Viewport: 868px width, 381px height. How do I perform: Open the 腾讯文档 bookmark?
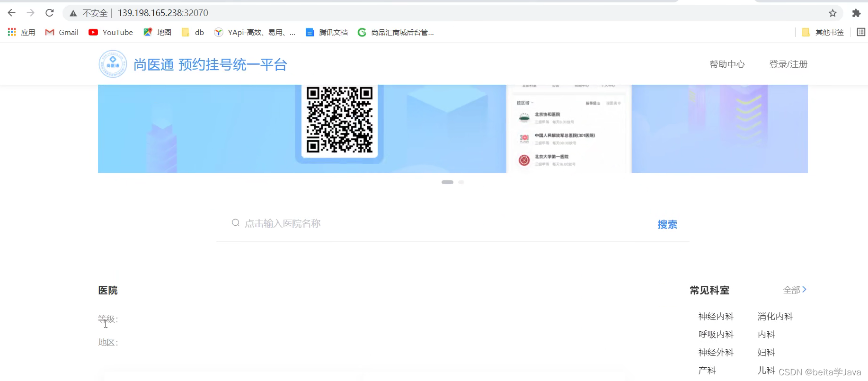click(x=327, y=32)
